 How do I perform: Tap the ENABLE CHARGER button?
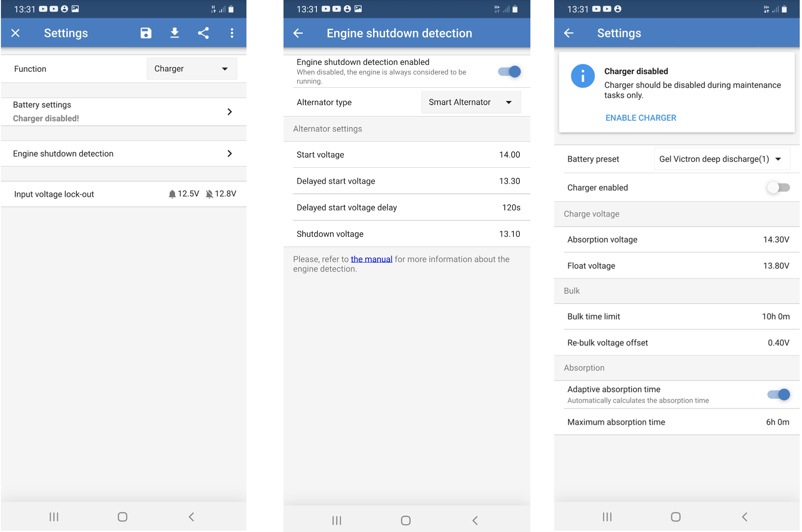tap(641, 118)
